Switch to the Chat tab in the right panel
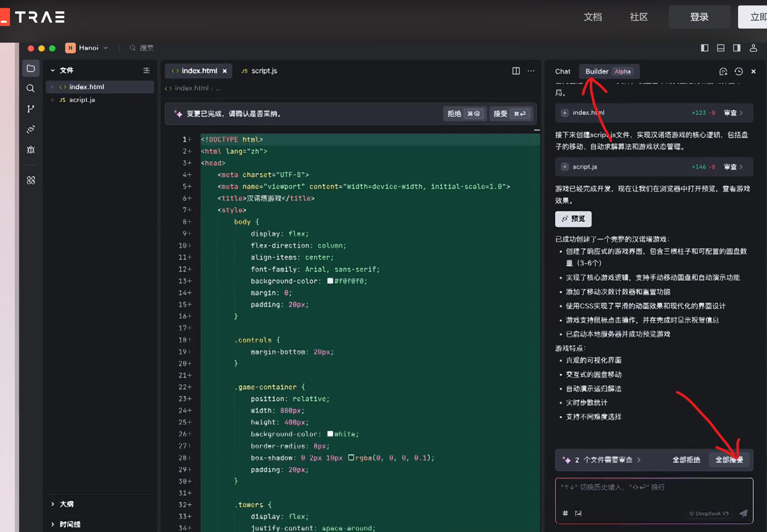Viewport: 767px width, 532px height. (563, 71)
